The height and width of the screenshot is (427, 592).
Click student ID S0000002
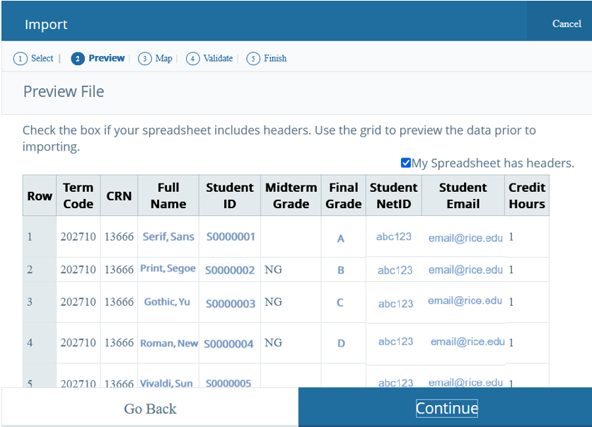tap(230, 270)
